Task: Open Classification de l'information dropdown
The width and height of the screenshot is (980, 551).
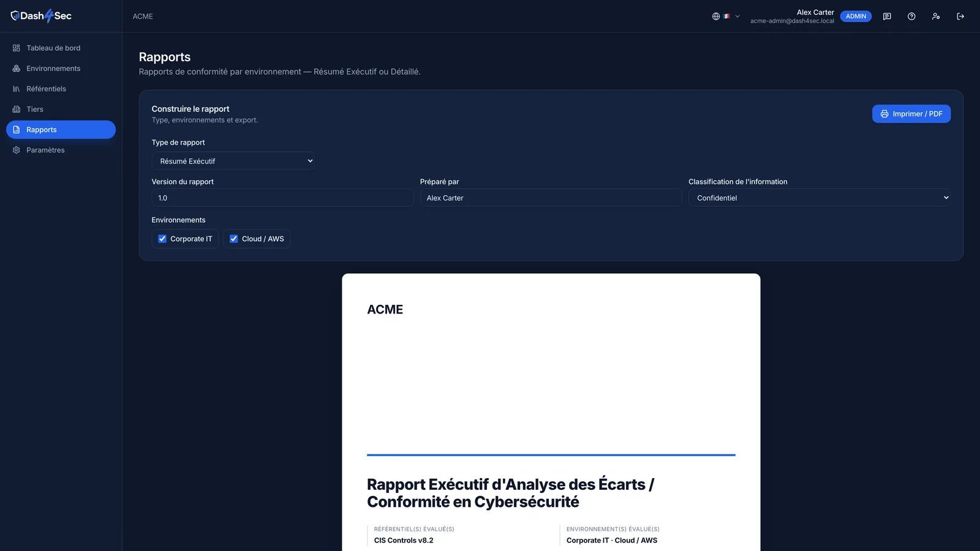Action: [x=820, y=198]
